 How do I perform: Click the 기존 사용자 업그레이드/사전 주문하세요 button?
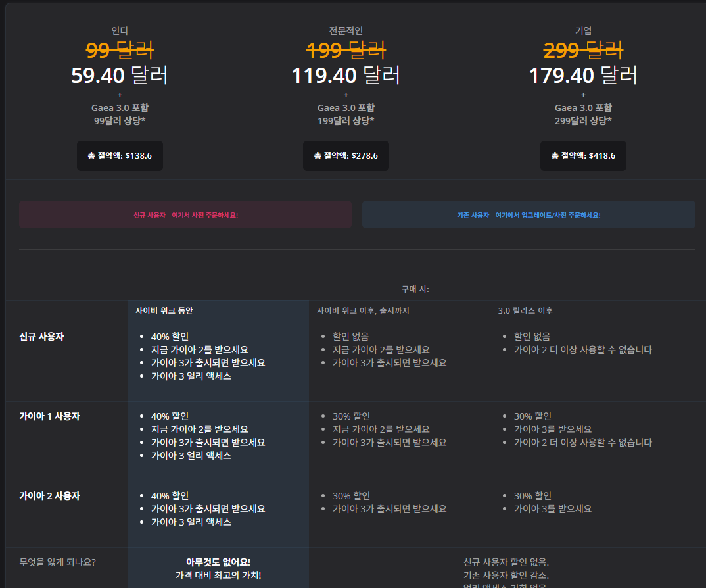[529, 215]
